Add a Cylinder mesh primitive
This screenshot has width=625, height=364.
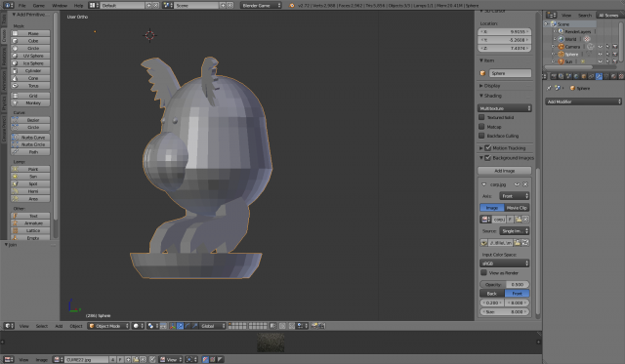coord(30,71)
